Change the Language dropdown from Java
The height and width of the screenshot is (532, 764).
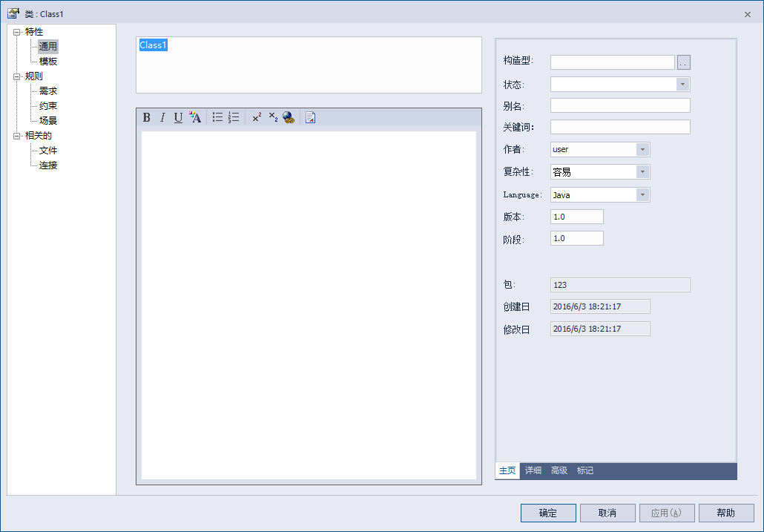pos(642,194)
